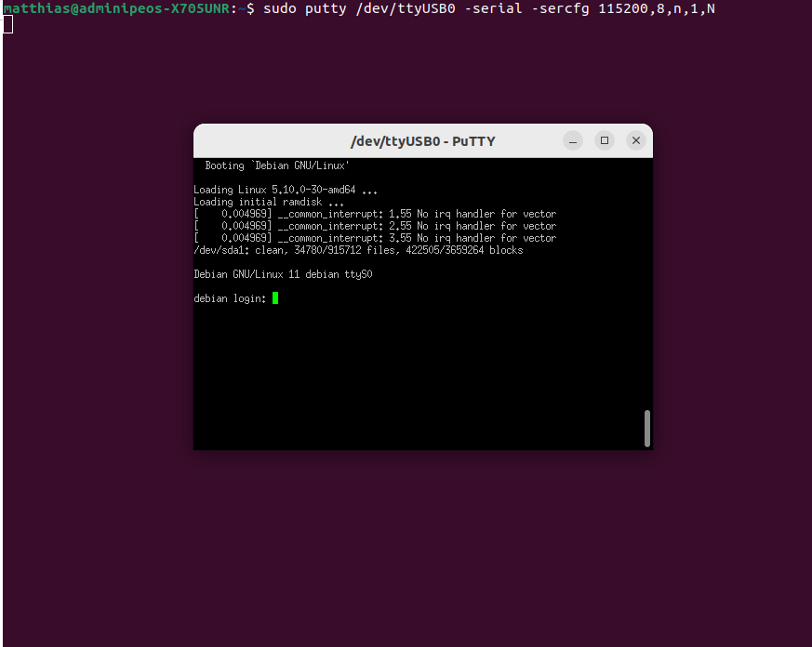
Task: Select the 'Loading Linux 5.10.0-30-amd64' line
Action: [x=286, y=190]
